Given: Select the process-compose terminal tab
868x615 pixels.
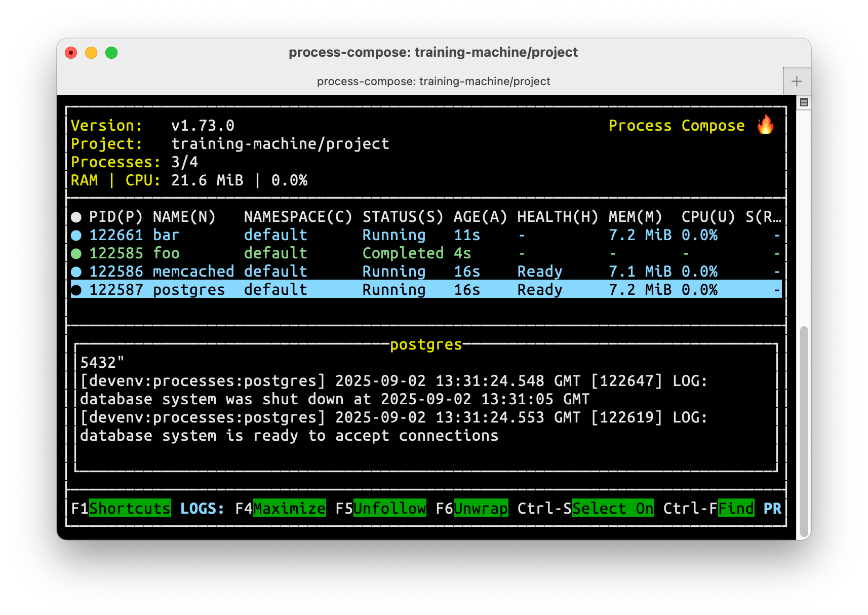Looking at the screenshot, I should [433, 81].
